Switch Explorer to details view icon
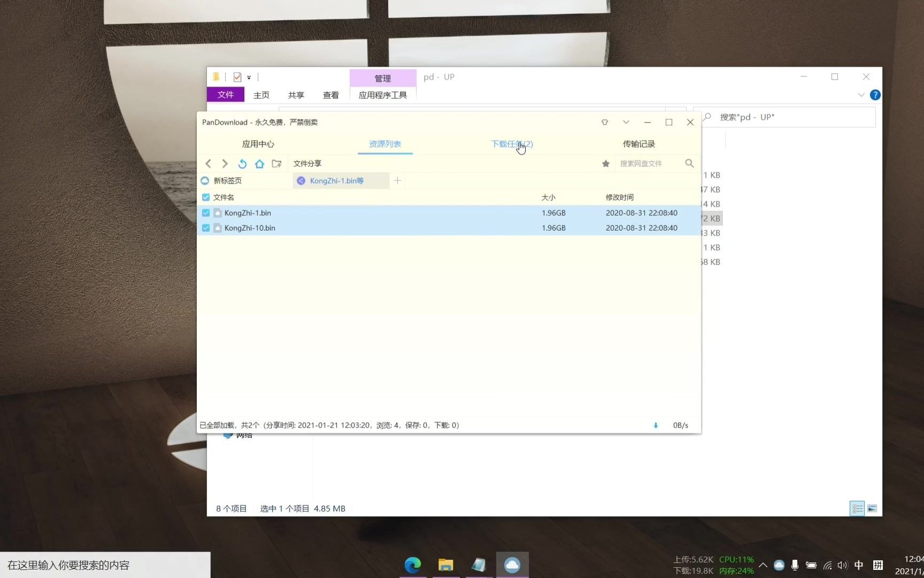924x578 pixels. (x=857, y=508)
